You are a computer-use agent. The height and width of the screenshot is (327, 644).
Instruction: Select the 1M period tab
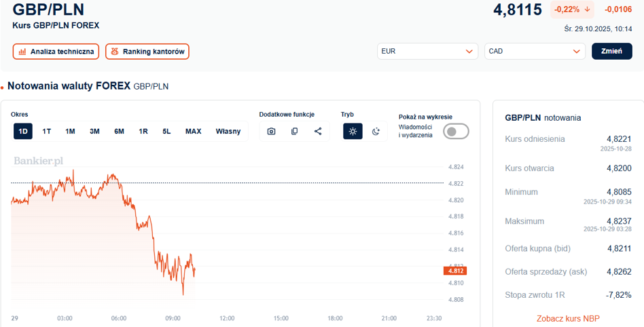tap(70, 131)
